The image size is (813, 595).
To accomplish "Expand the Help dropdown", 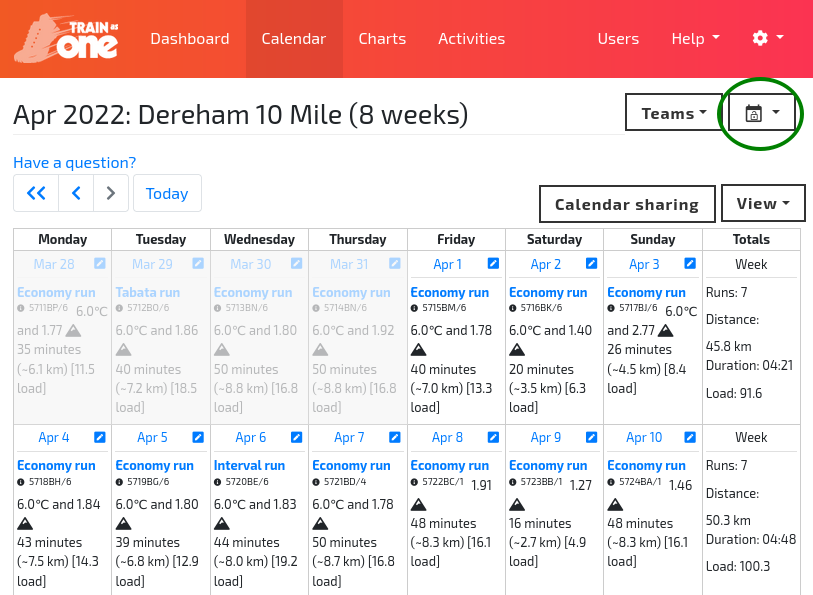I will point(695,38).
